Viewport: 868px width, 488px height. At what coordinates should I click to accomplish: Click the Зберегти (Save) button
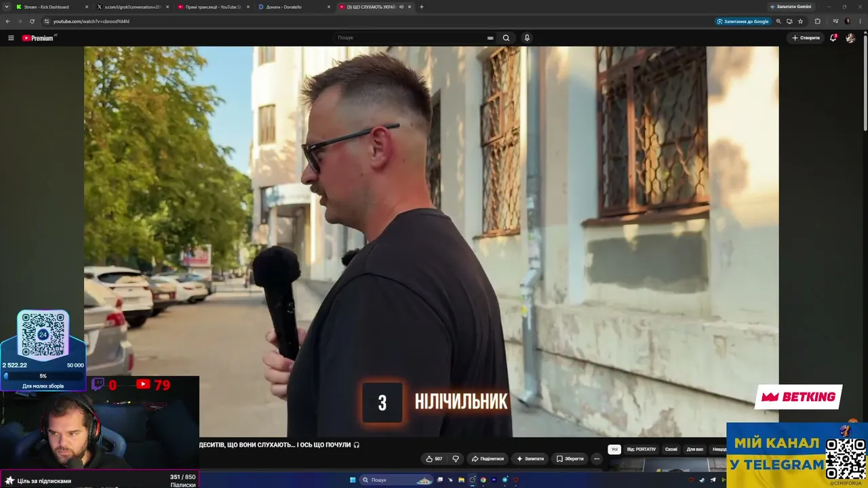pyautogui.click(x=570, y=459)
